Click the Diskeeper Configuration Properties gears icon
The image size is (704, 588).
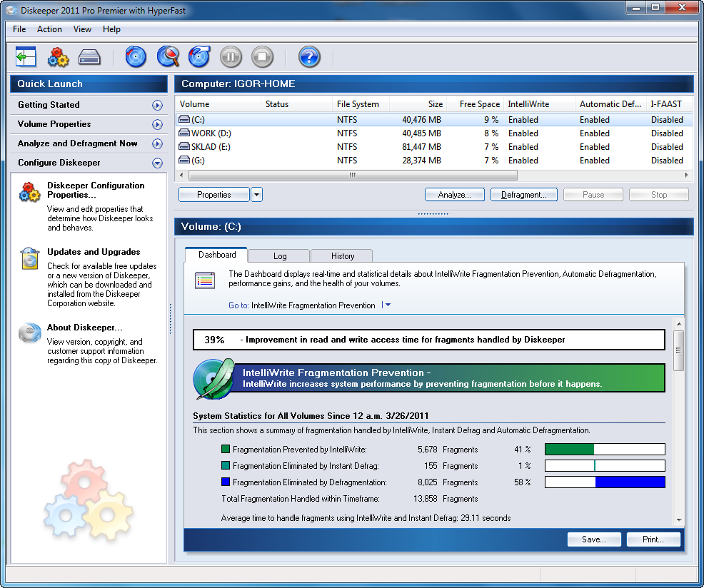point(30,192)
